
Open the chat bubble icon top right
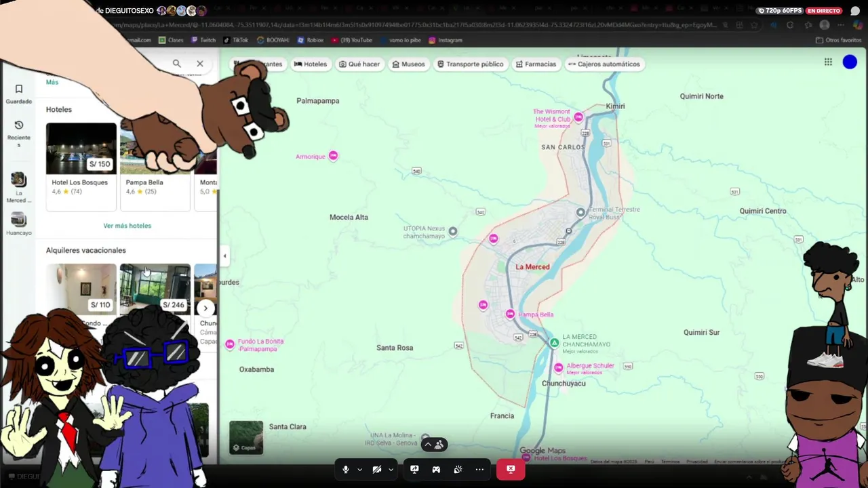coord(855,11)
